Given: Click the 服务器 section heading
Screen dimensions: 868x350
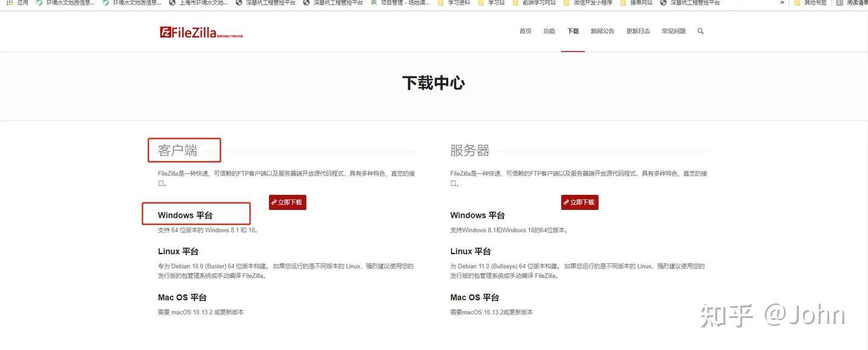Looking at the screenshot, I should [470, 150].
